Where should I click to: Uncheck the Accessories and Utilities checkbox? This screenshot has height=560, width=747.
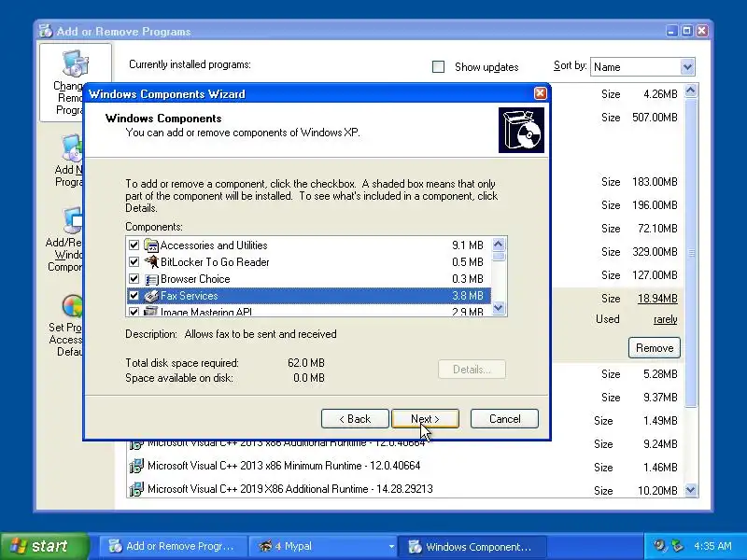coord(134,245)
